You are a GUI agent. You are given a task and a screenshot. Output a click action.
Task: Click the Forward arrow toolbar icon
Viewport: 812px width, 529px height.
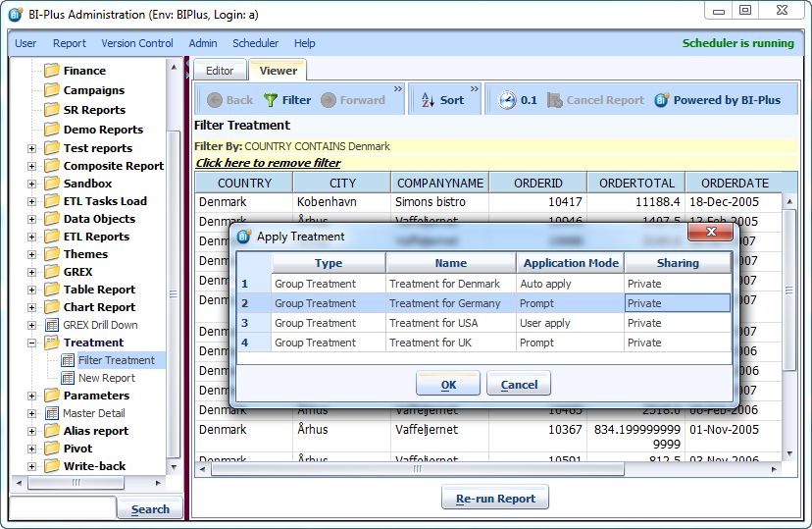(329, 100)
